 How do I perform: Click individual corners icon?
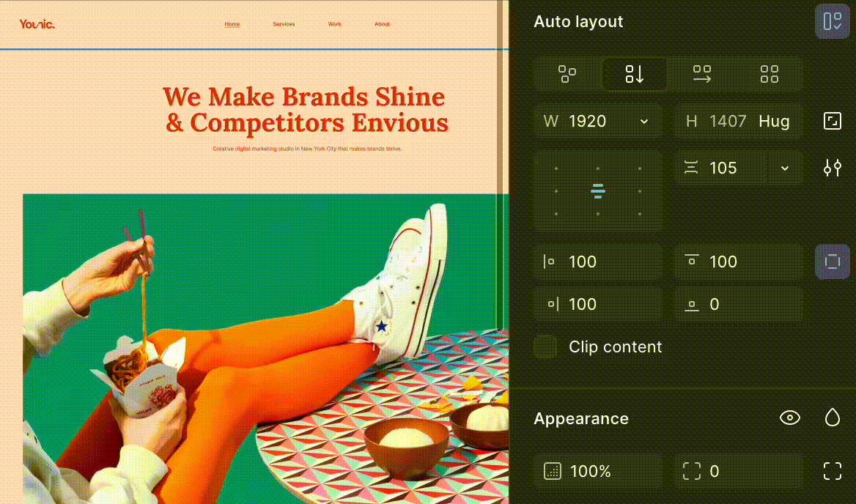point(832,471)
